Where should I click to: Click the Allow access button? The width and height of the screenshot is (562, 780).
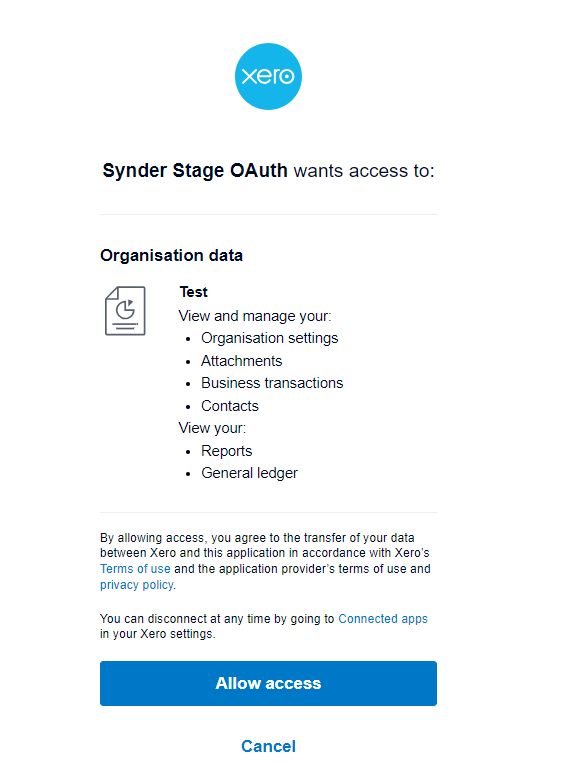coord(268,683)
